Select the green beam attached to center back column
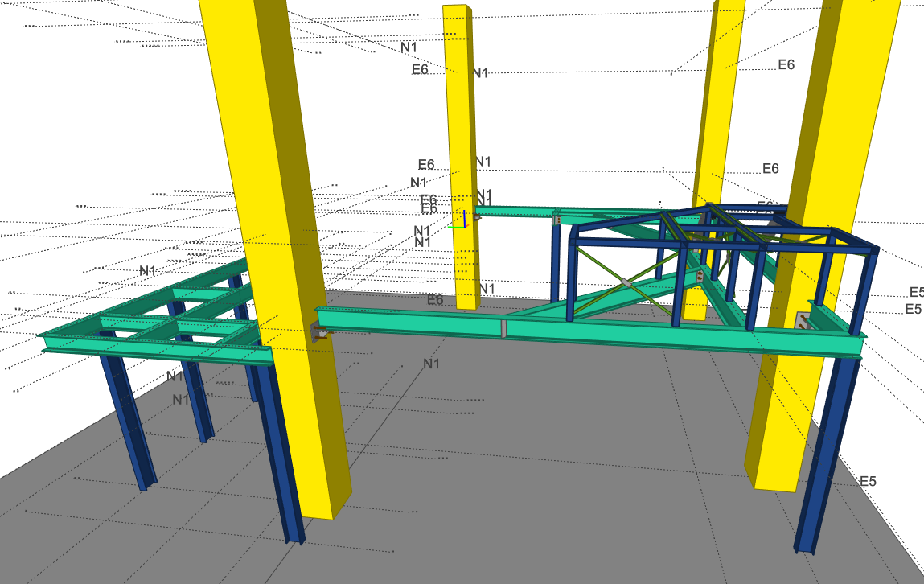The image size is (924, 584). [515, 212]
